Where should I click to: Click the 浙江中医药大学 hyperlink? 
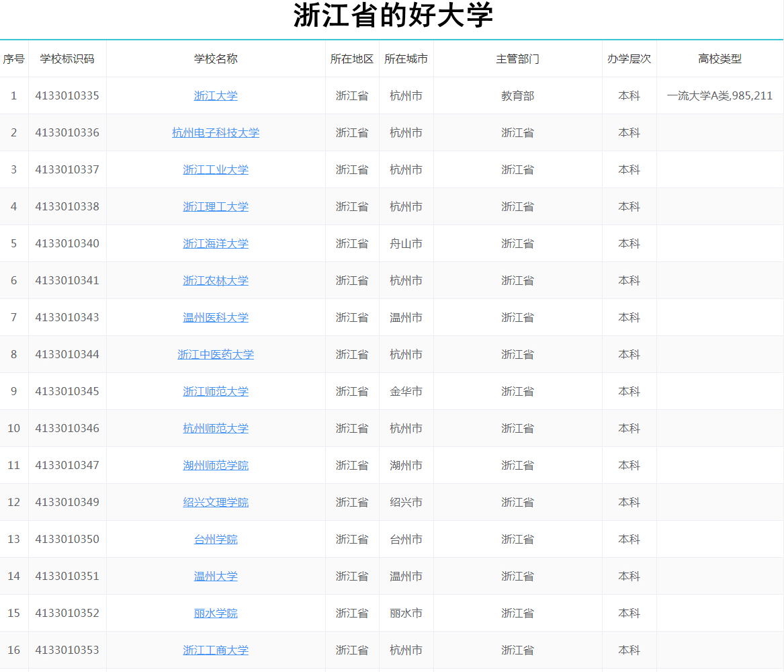[x=215, y=354]
